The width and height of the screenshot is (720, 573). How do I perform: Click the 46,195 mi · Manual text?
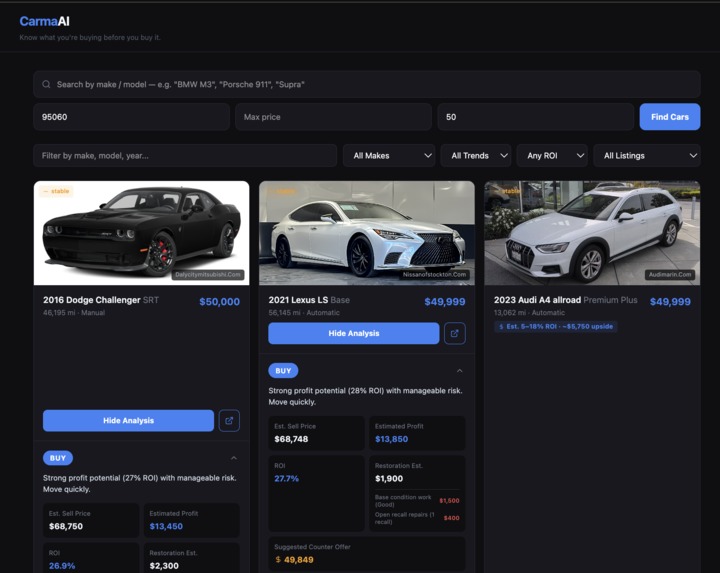click(x=74, y=313)
